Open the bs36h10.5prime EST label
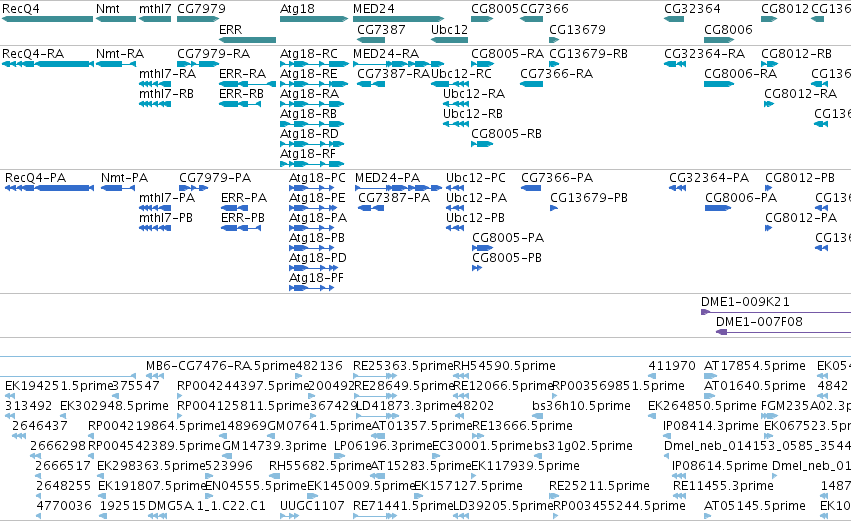The width and height of the screenshot is (851, 521). [x=581, y=406]
